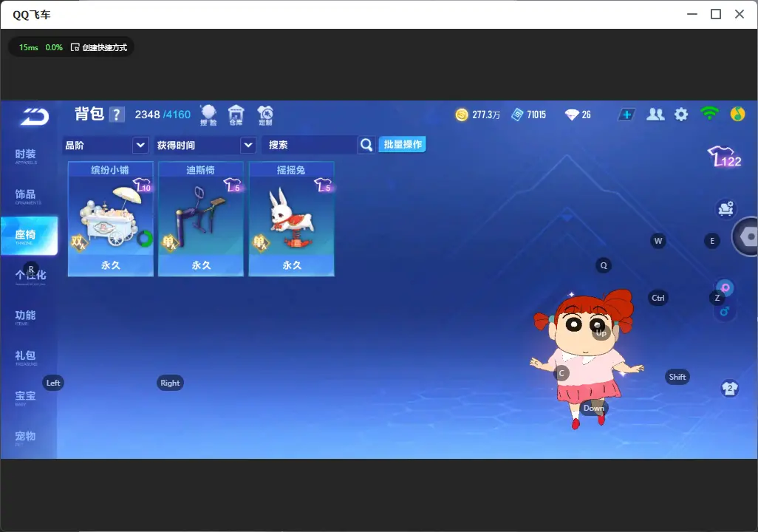Open the 仓库 warehouse icon
Screen dimensions: 758x532
[236, 115]
